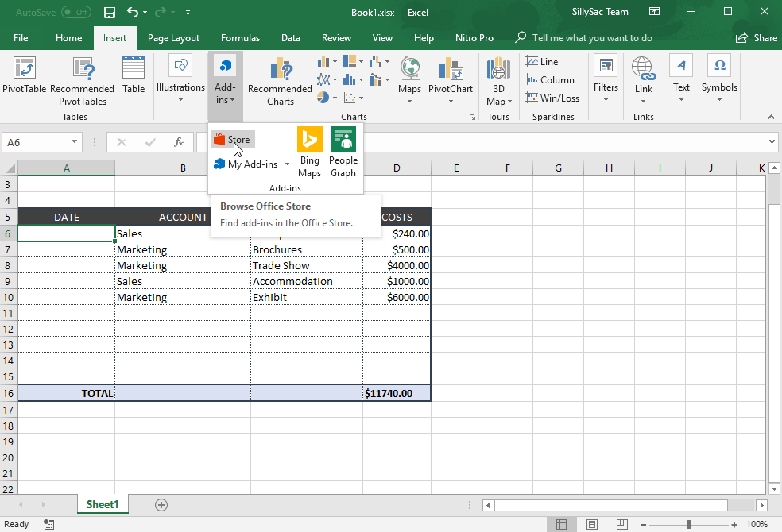
Task: Open Recommended Charts
Action: 280,82
